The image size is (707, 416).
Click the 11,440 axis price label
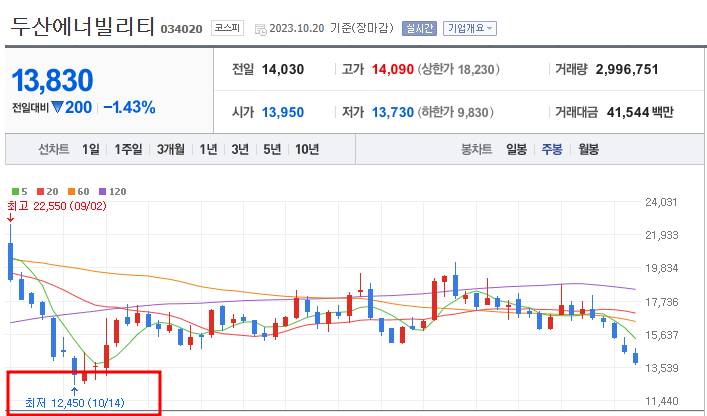pos(661,401)
